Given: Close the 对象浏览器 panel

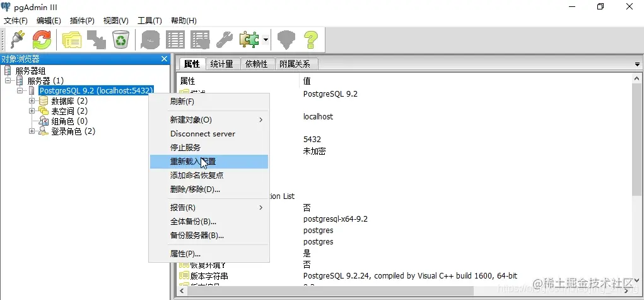Looking at the screenshot, I should coord(164,59).
